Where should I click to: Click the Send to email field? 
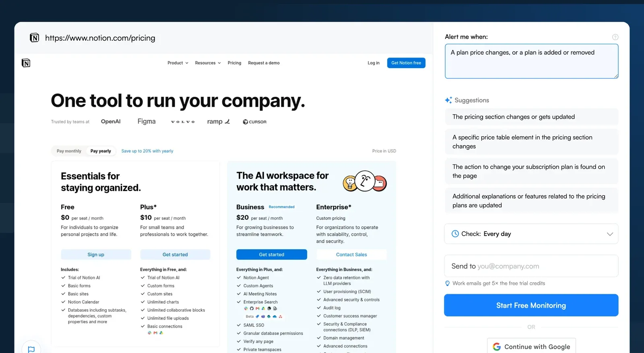[x=531, y=266]
